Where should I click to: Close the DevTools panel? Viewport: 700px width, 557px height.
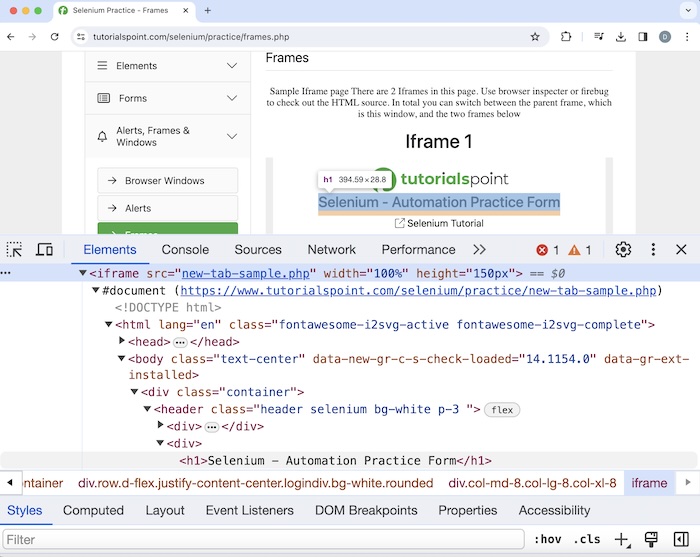point(681,249)
